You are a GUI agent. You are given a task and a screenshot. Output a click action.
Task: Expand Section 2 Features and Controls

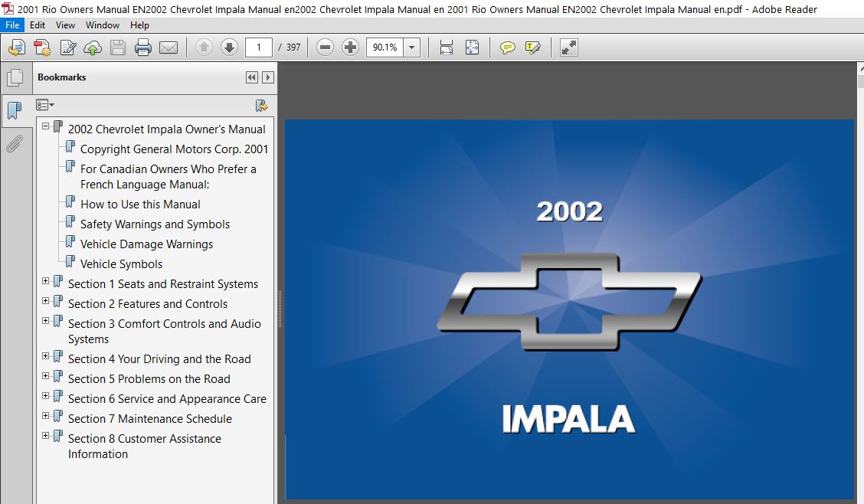pyautogui.click(x=46, y=301)
